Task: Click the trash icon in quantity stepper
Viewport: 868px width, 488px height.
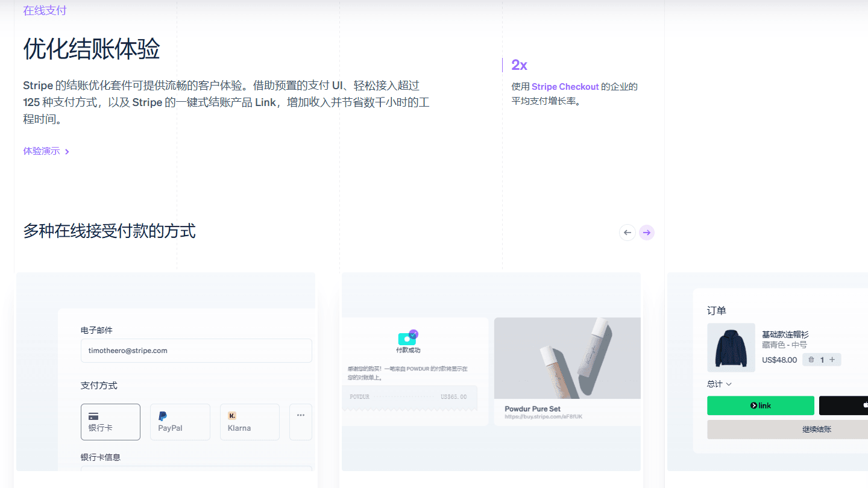Action: coord(811,360)
